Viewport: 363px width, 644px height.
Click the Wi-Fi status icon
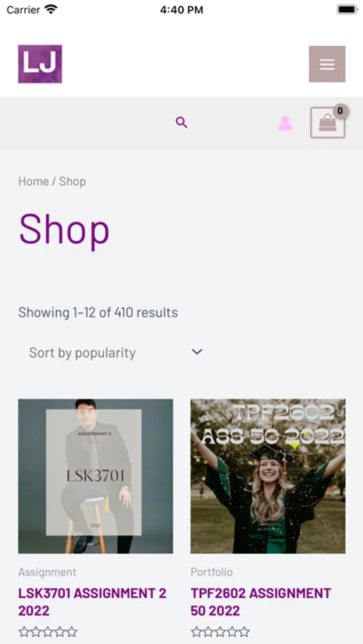click(51, 9)
